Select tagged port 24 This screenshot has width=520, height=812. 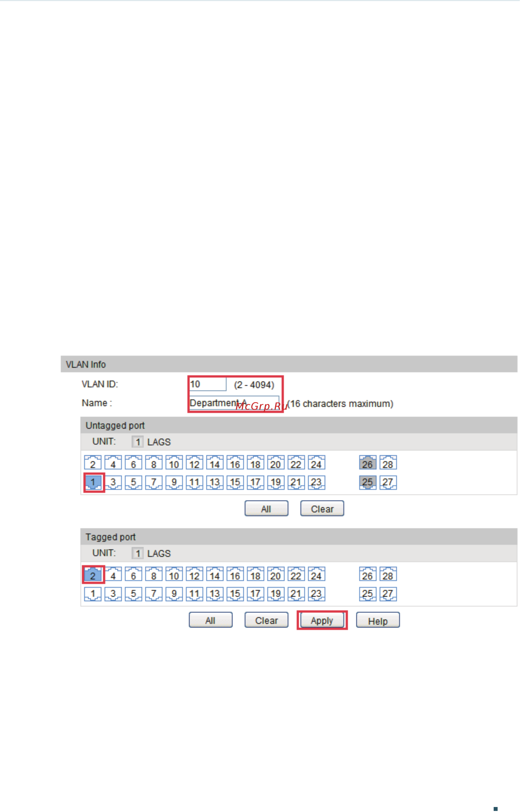[x=316, y=574]
